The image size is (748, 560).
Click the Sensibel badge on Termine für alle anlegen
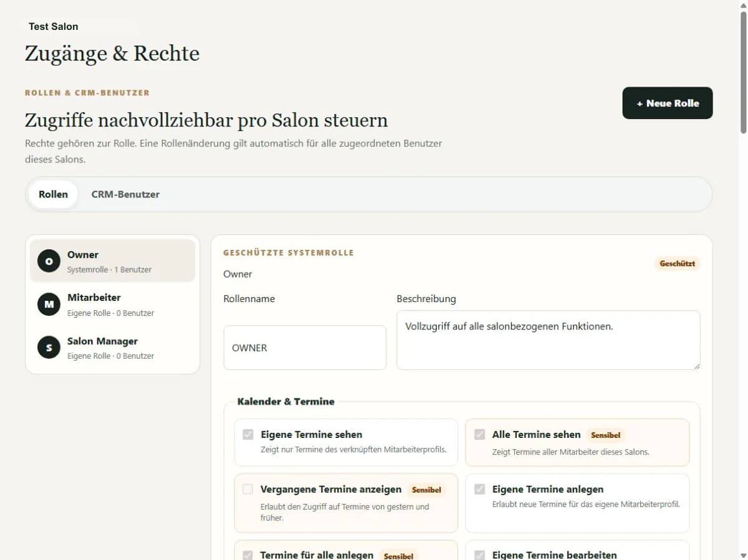point(398,555)
